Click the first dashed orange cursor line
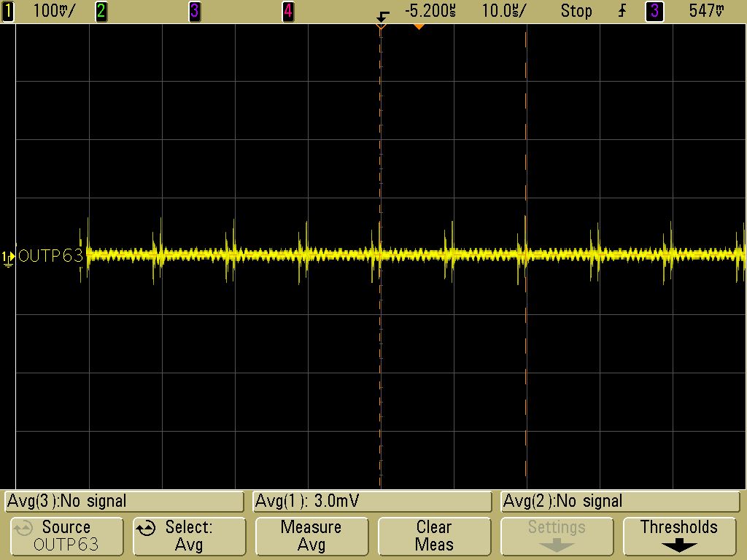Screen dimensions: 747x560 [380, 257]
